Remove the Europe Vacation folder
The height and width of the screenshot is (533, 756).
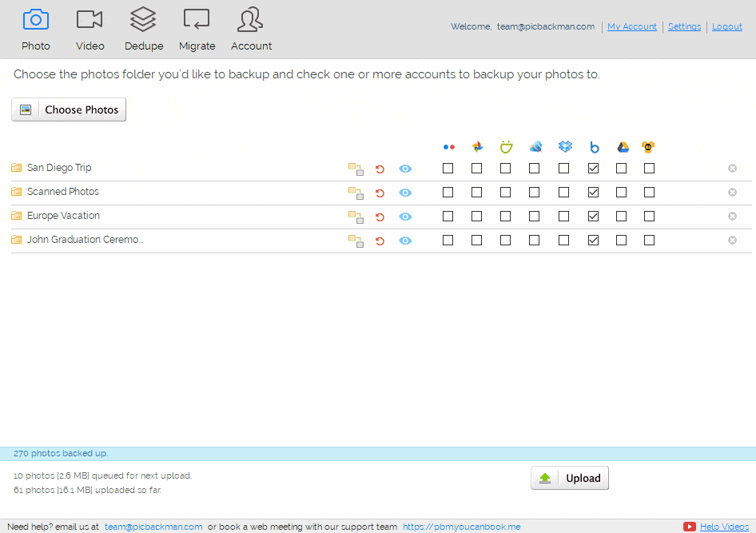(732, 217)
